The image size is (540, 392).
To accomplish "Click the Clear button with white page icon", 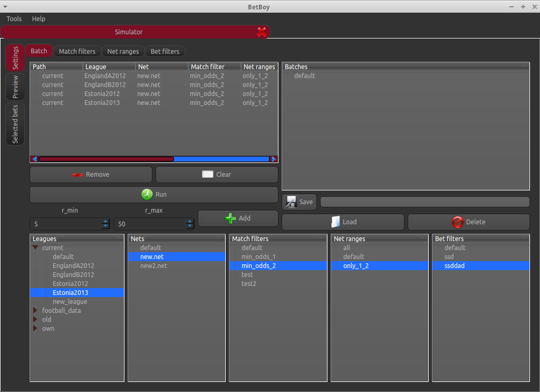I will pos(217,175).
